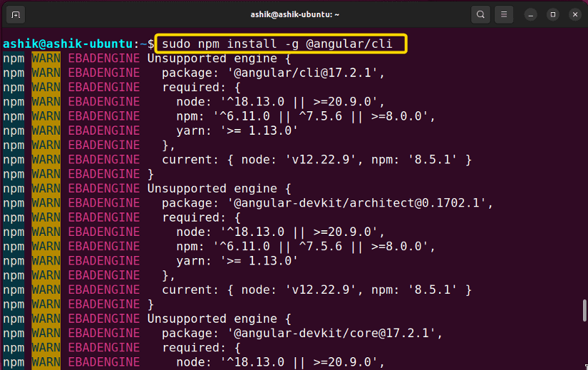Close the terminal window

tap(575, 15)
